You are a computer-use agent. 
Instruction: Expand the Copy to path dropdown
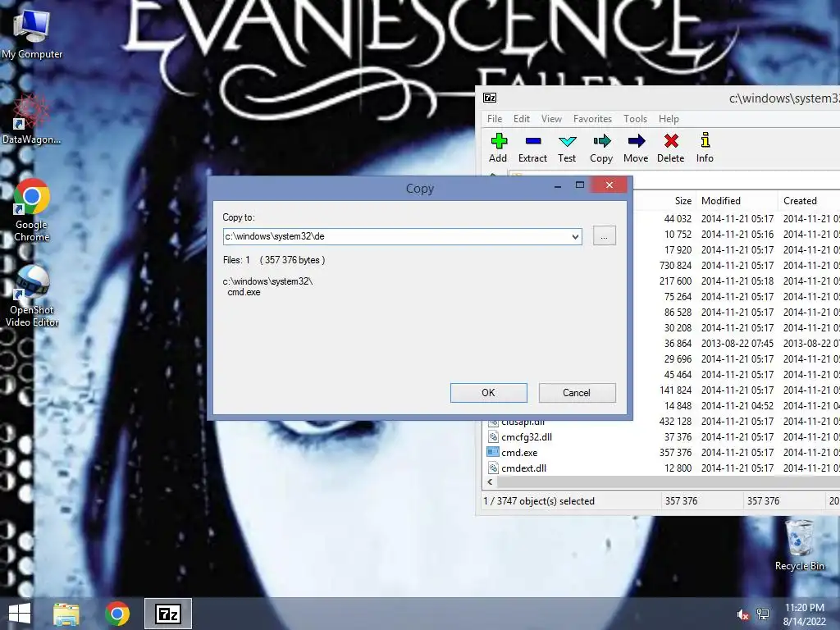coord(575,236)
